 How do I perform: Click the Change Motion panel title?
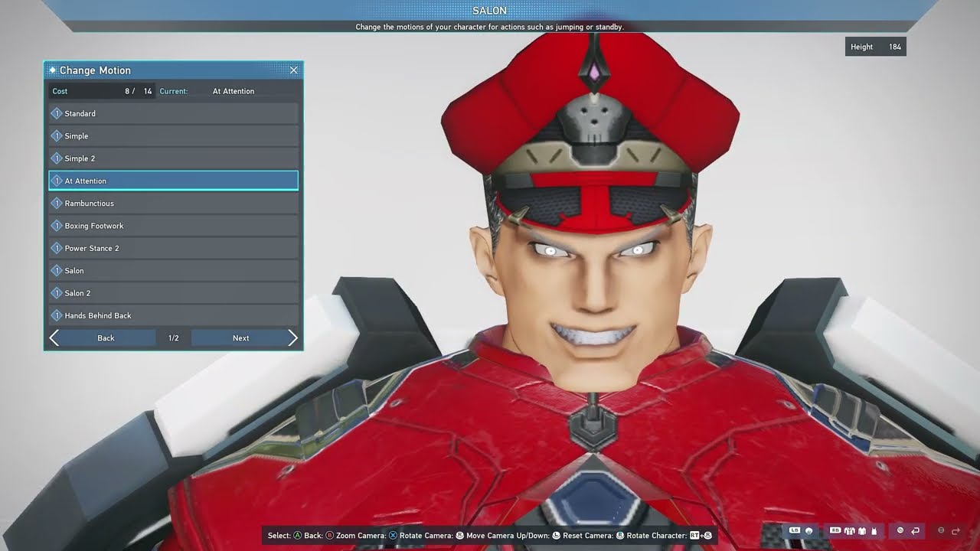[x=95, y=70]
